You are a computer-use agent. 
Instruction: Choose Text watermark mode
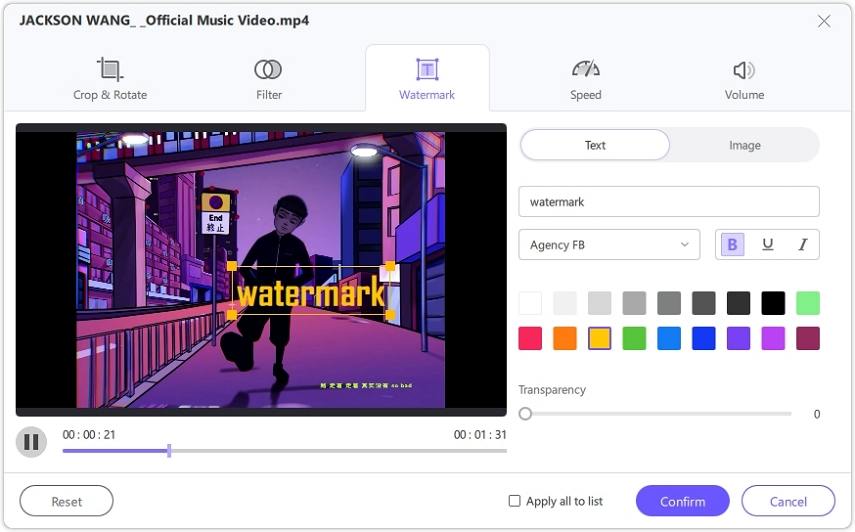tap(595, 145)
